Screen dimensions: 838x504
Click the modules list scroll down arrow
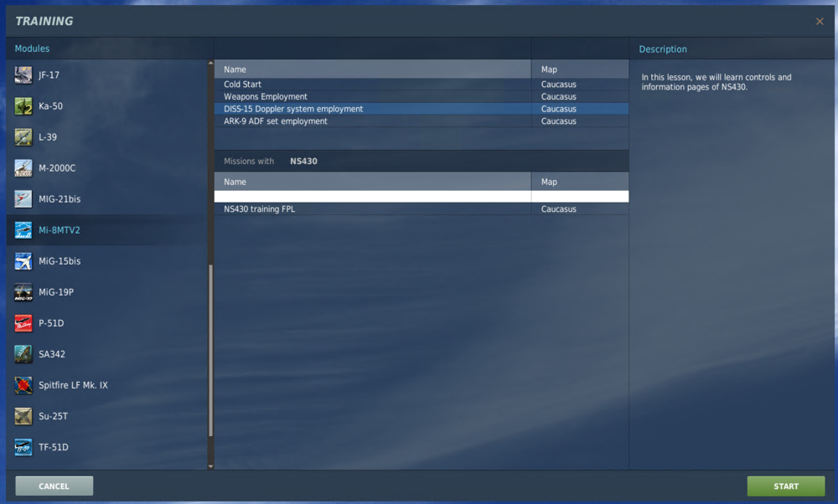point(210,466)
